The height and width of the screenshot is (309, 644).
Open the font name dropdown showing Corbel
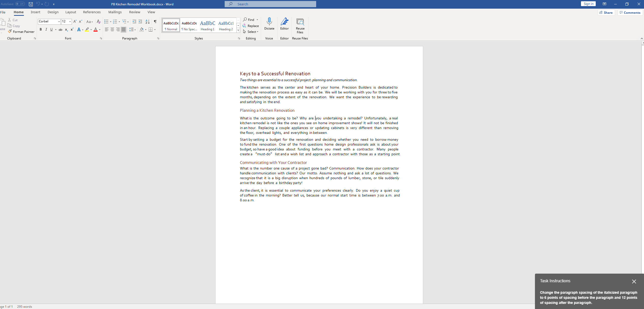pos(59,22)
